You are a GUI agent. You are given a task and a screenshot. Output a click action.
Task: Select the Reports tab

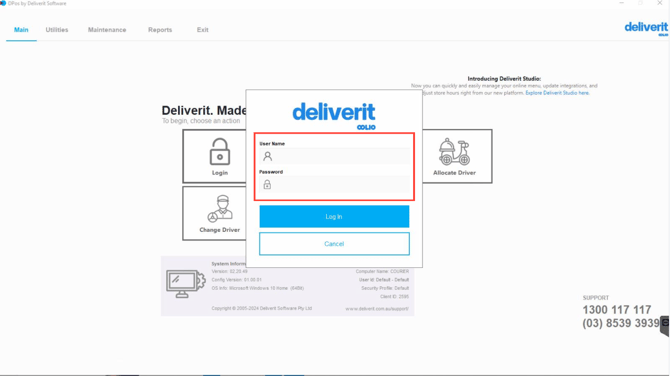(x=160, y=30)
